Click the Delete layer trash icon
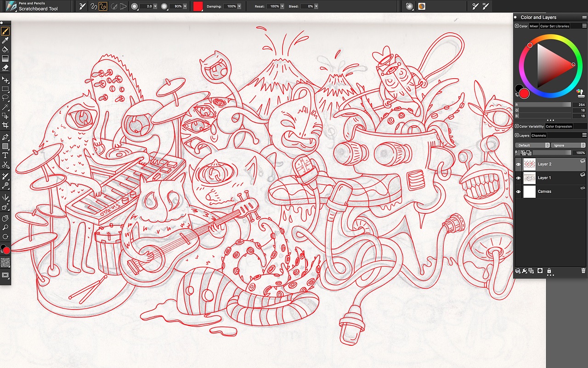 tap(583, 271)
